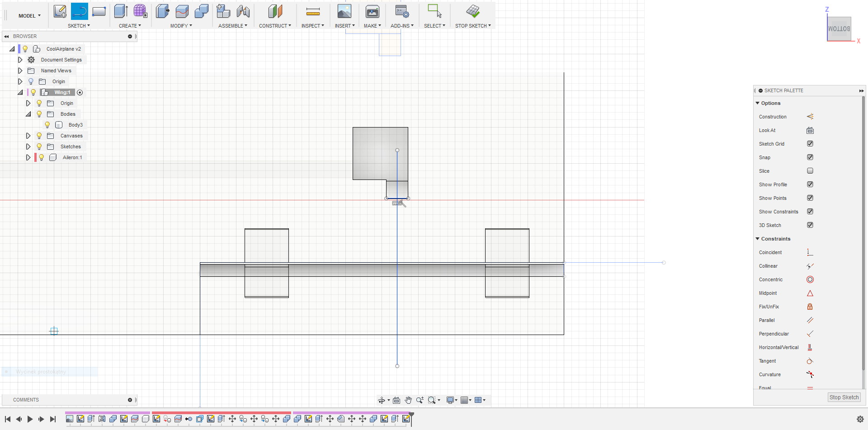
Task: Expand the Sketches folder node
Action: 28,146
